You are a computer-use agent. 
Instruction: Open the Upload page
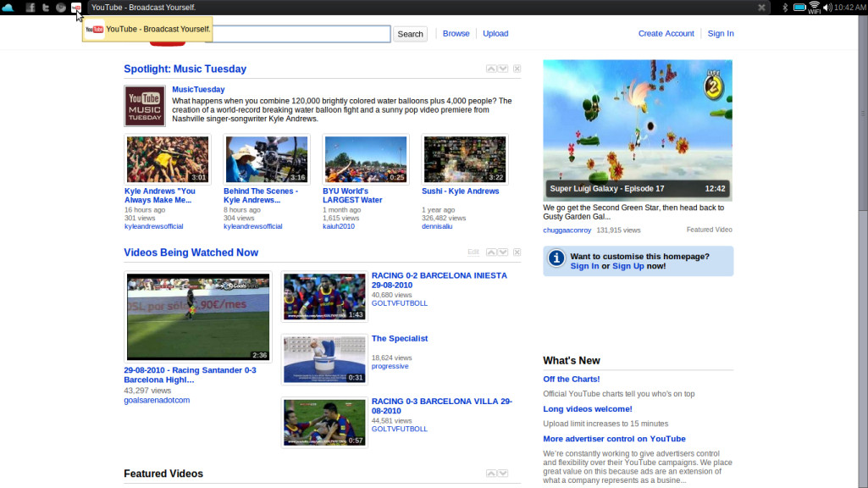(495, 33)
